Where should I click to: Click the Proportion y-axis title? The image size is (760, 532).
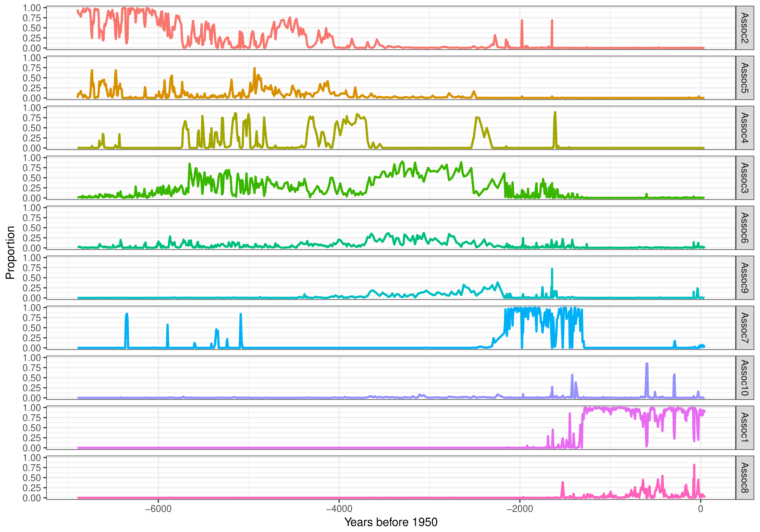[10, 252]
